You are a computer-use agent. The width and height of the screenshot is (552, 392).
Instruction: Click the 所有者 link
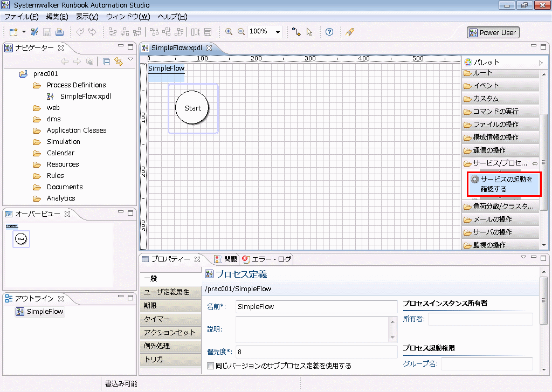tap(413, 319)
